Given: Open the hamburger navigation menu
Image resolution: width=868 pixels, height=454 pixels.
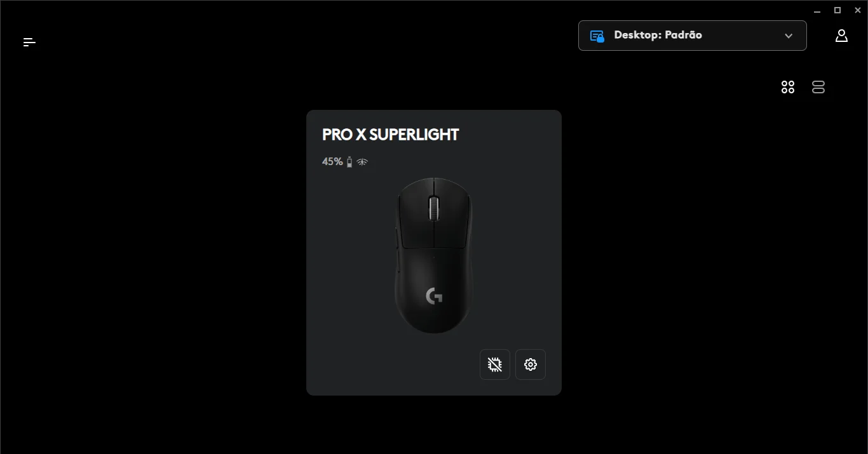Looking at the screenshot, I should point(29,42).
